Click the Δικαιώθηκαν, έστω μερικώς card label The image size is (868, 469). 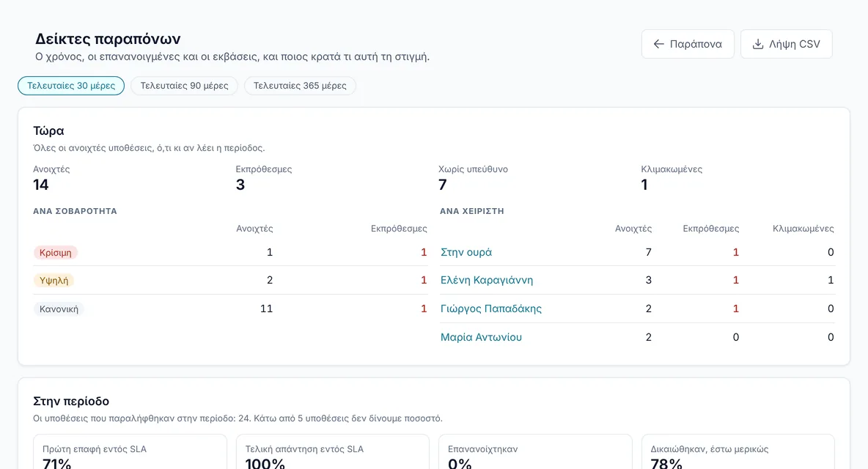click(x=710, y=449)
